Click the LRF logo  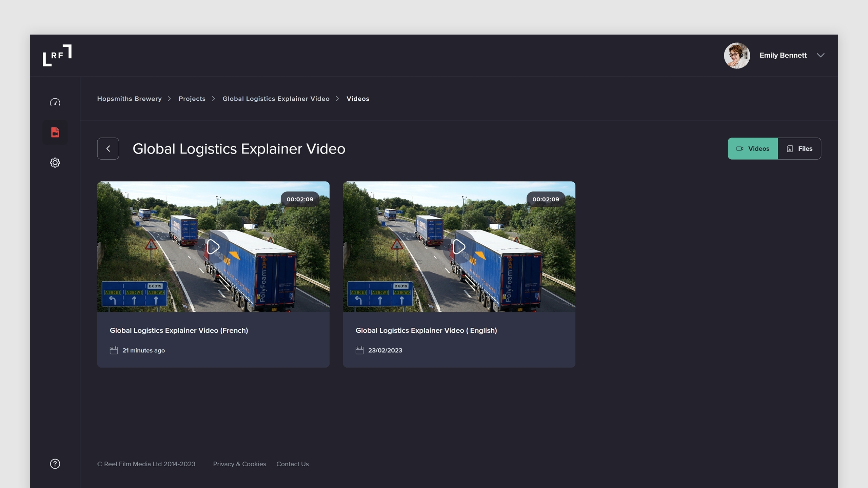[57, 55]
